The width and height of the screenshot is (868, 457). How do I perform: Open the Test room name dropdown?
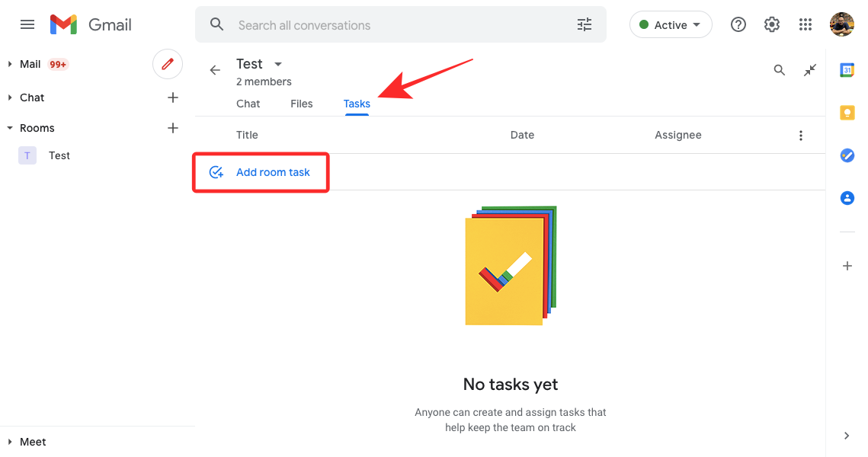click(278, 64)
